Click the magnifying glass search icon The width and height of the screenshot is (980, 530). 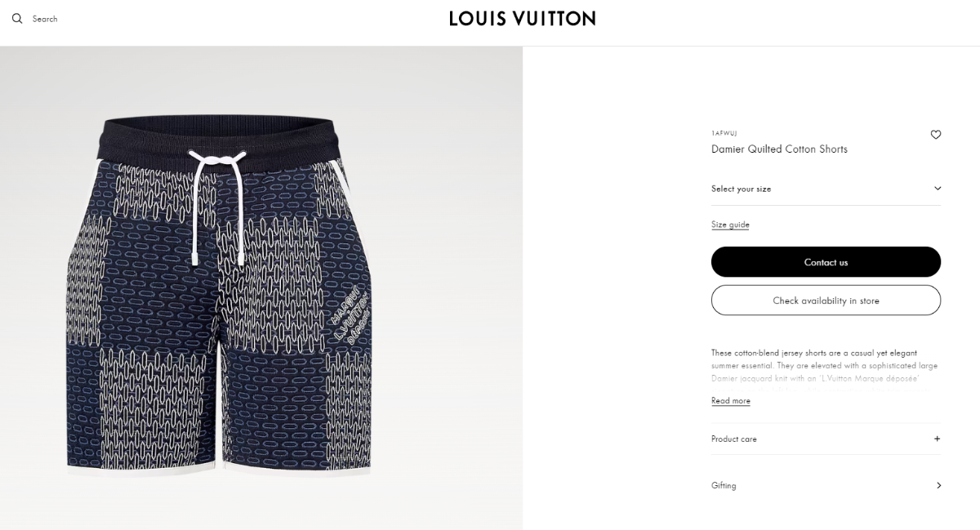(x=17, y=19)
